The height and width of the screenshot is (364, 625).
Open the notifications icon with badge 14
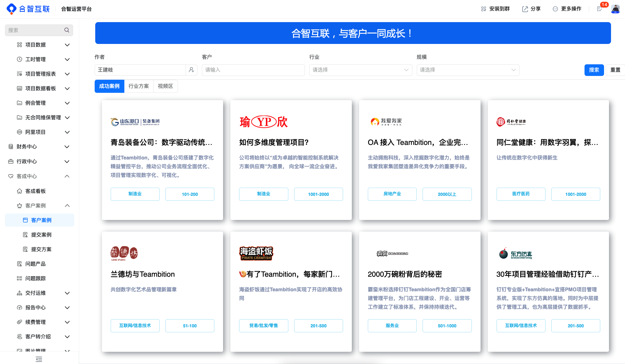point(599,9)
